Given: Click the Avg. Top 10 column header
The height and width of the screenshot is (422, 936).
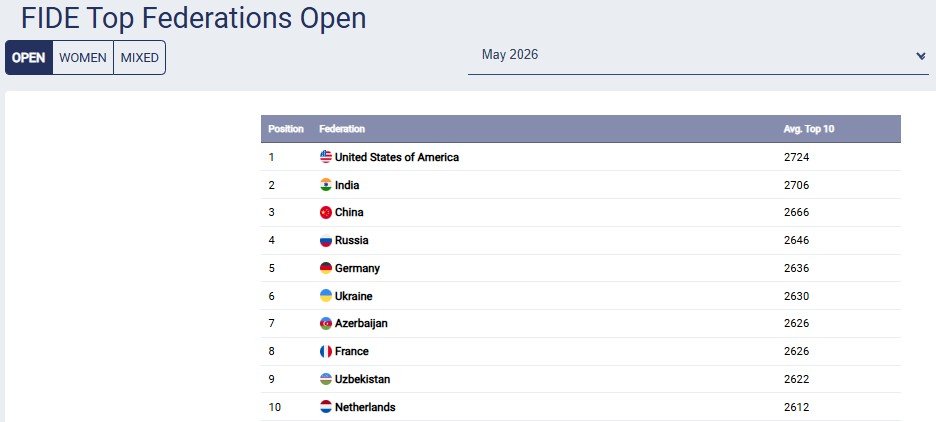Looking at the screenshot, I should [x=809, y=129].
